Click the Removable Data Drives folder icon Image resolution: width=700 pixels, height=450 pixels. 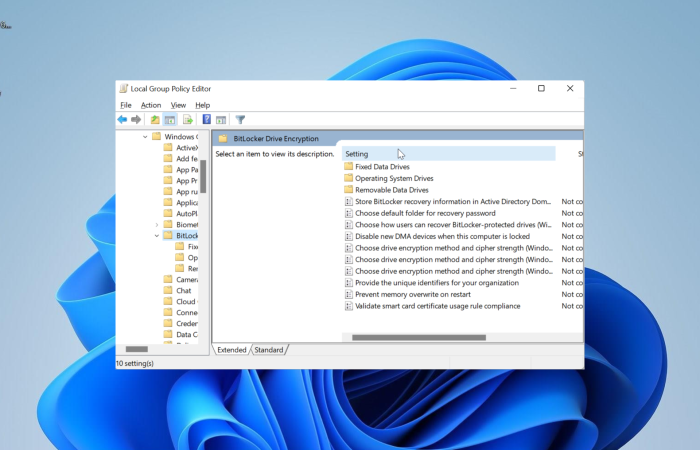pyautogui.click(x=349, y=190)
